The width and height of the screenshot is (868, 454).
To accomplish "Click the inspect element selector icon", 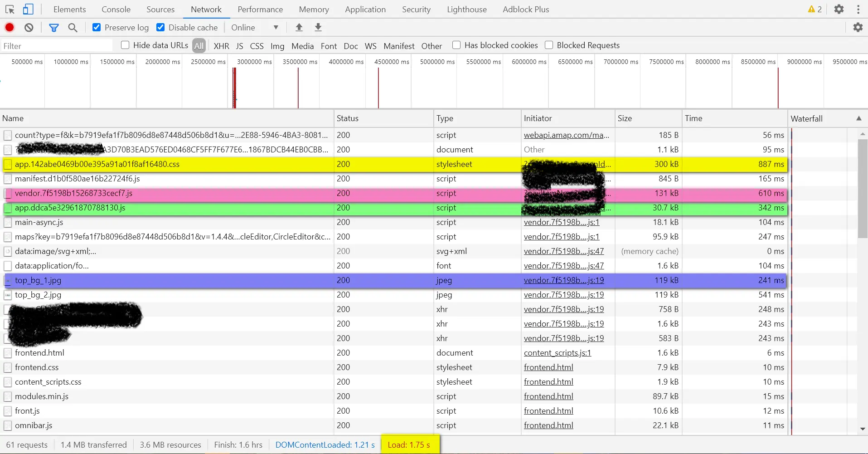I will [x=10, y=9].
